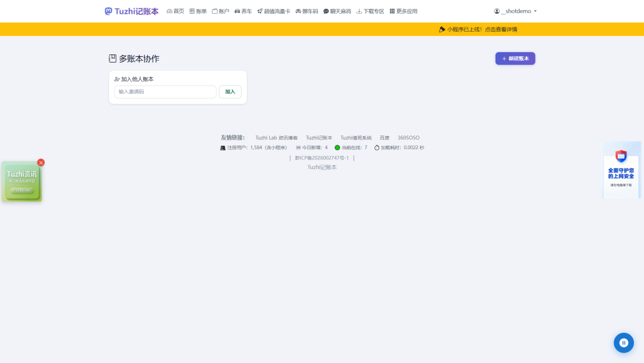Image resolution: width=644 pixels, height=363 pixels.
Task: Open the 聊天麻将 menu item
Action: point(337,11)
